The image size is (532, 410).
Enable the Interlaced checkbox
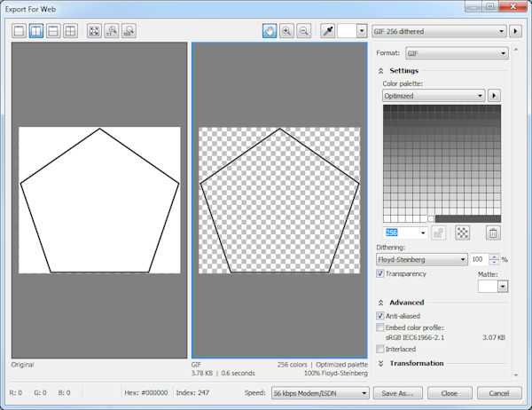(380, 349)
